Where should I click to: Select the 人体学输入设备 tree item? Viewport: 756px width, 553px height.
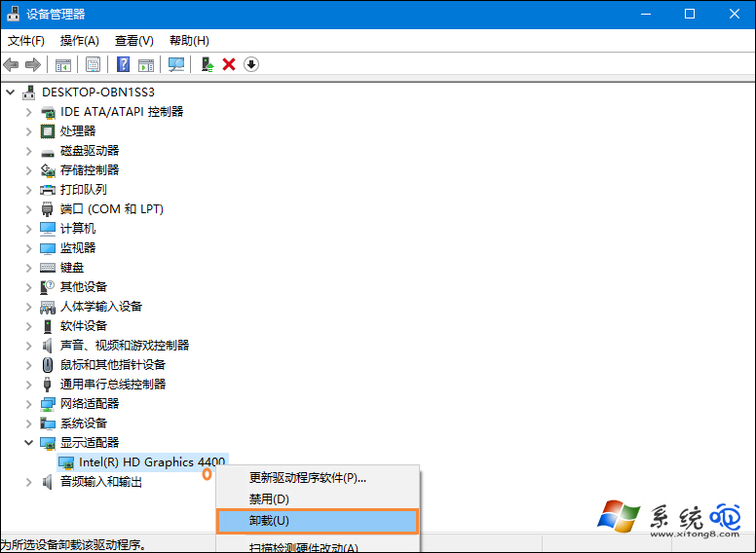pos(101,307)
